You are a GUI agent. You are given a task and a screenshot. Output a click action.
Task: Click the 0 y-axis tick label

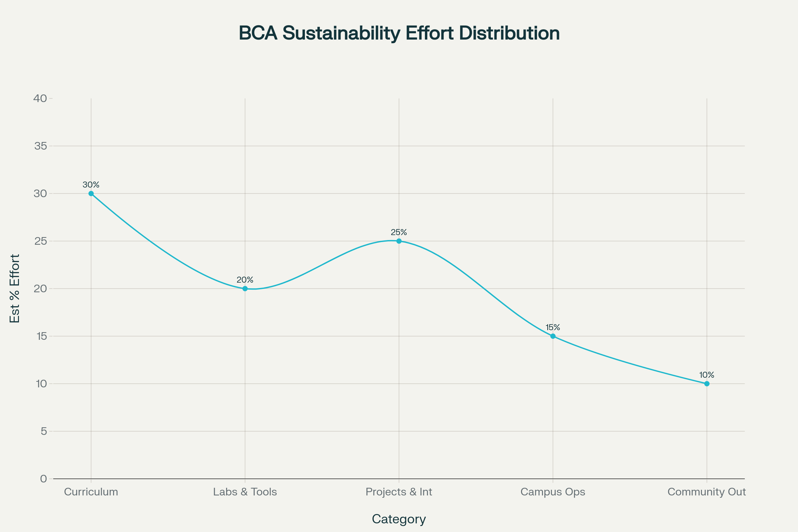pos(44,479)
